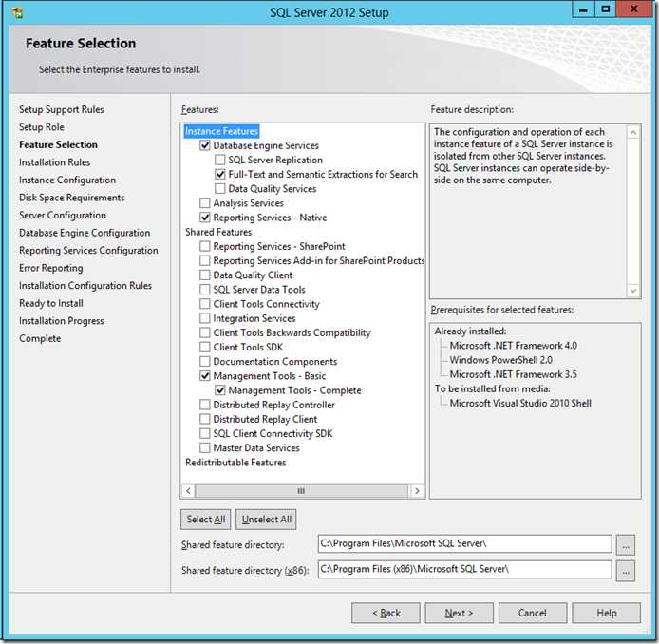Check Master Data Services option

click(205, 447)
